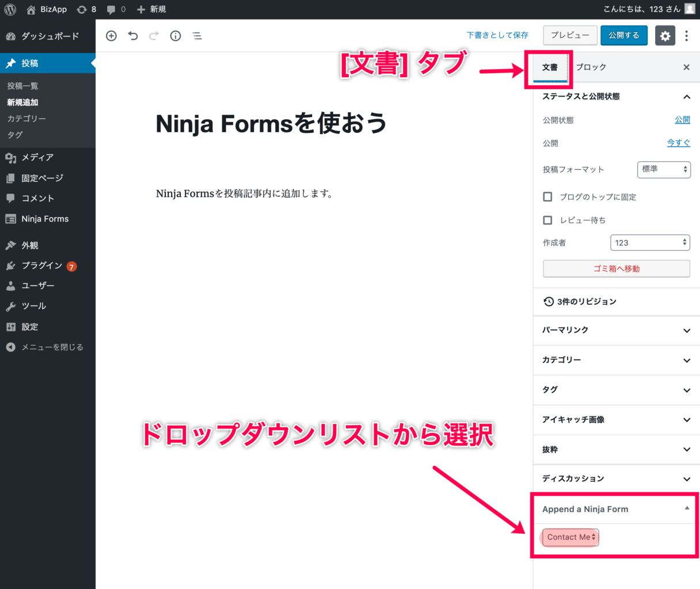Open タグ submenu under 投稿
The image size is (700, 589).
(15, 135)
